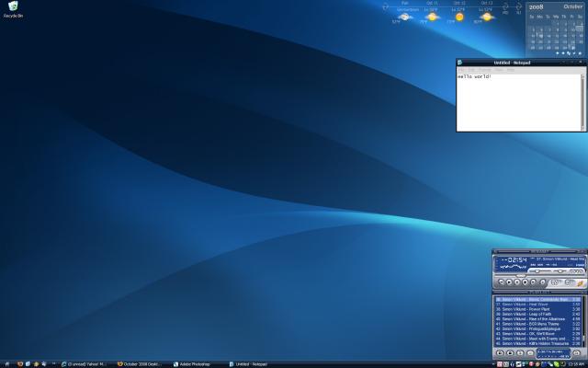Select playlist track Leap of Faith
The image size is (588, 368).
click(537, 315)
